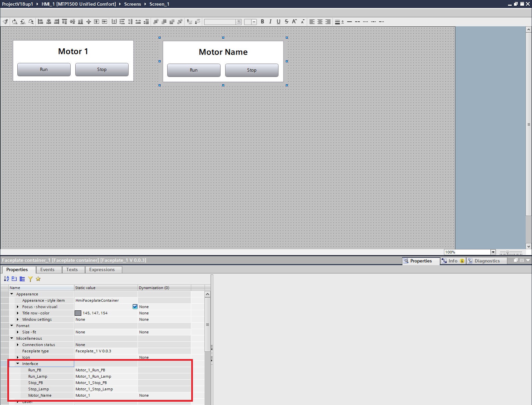
Task: Click the HMI_1 breadcrumb item
Action: 79,4
